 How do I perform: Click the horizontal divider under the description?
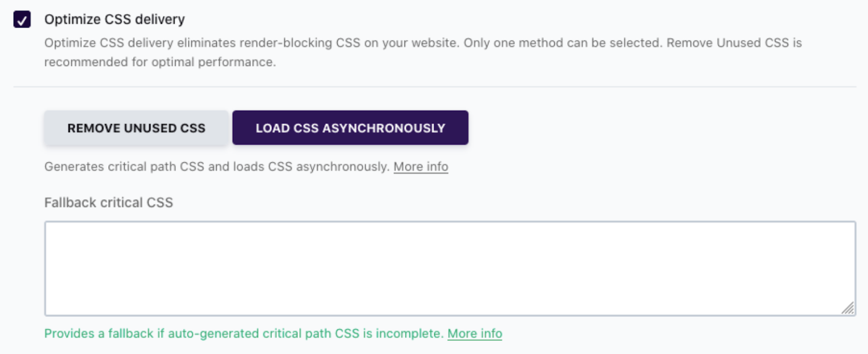(435, 87)
